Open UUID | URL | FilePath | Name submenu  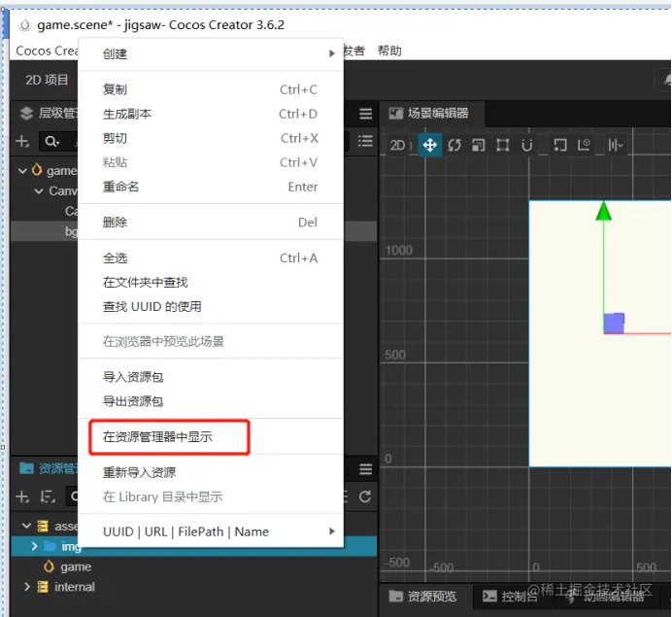click(x=212, y=531)
